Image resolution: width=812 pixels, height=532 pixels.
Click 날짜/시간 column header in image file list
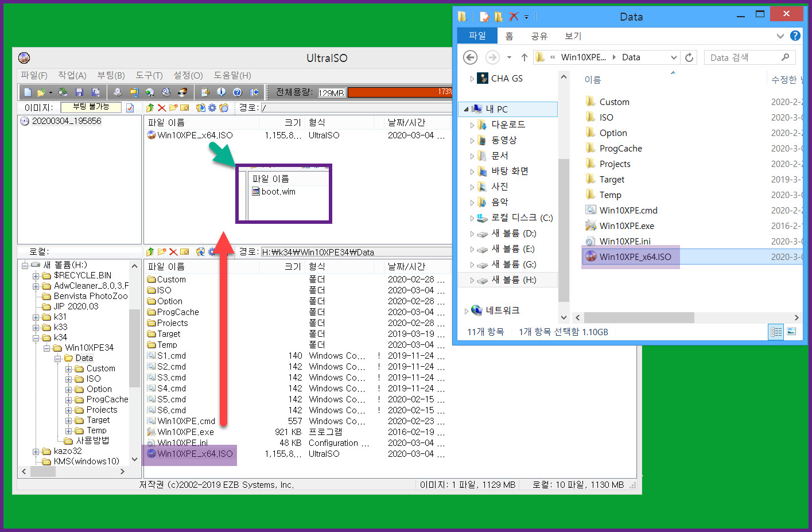point(406,122)
